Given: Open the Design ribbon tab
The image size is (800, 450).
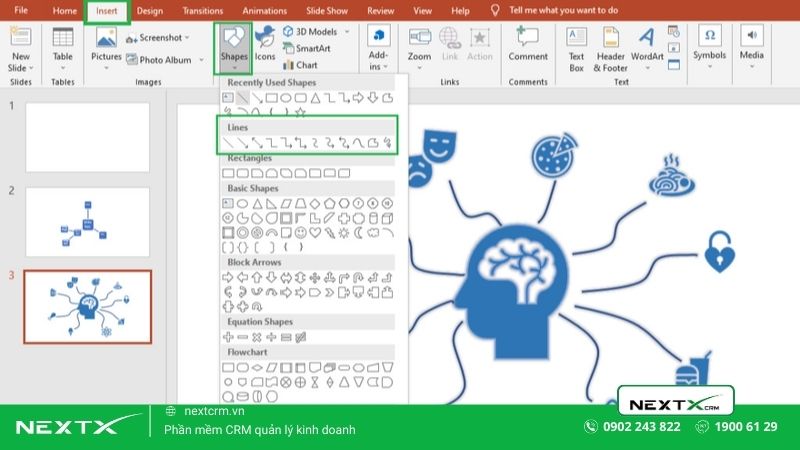Looking at the screenshot, I should 149,11.
